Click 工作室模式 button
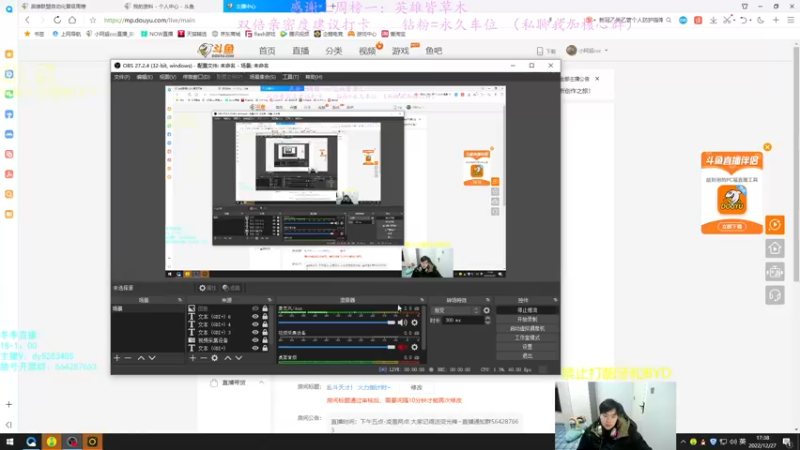Viewport: 800px width, 450px height. point(527,338)
